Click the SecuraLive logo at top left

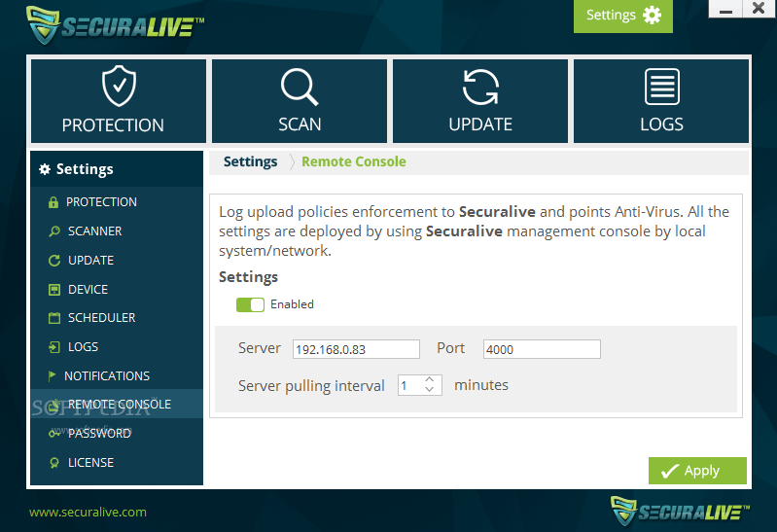(115, 25)
